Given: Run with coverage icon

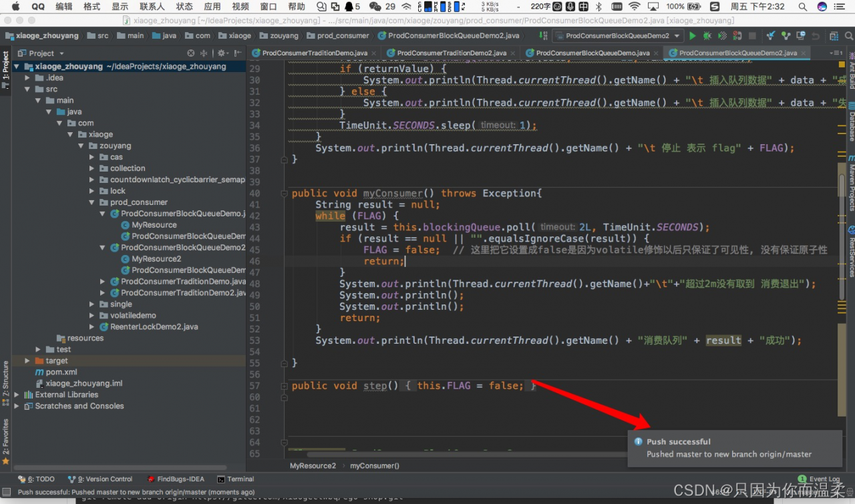Looking at the screenshot, I should [722, 35].
